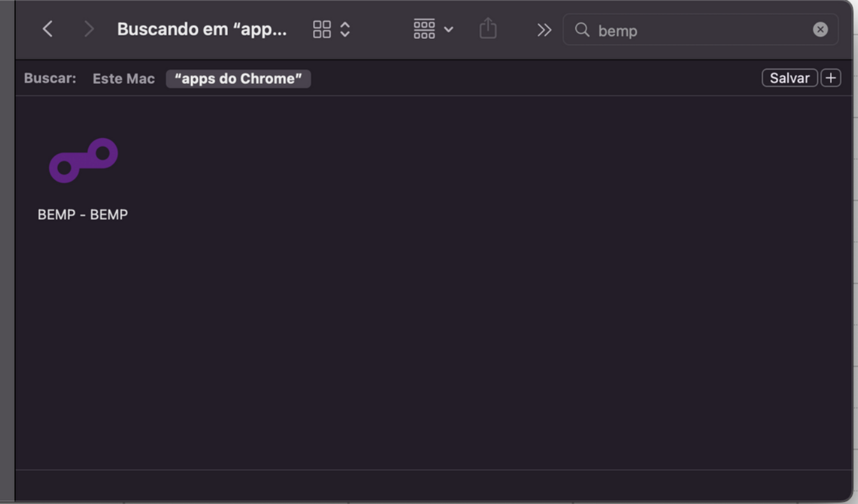Switch the search scope to Este Mac

(x=123, y=79)
